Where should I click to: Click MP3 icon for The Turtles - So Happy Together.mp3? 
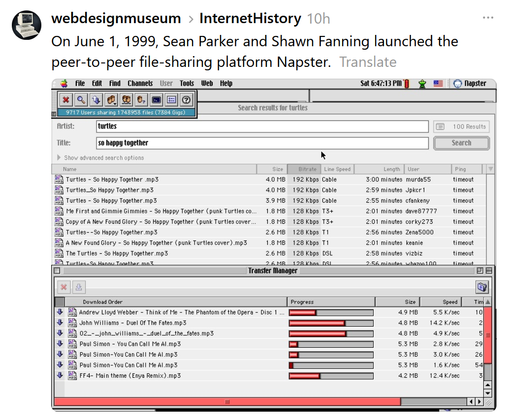coord(59,253)
